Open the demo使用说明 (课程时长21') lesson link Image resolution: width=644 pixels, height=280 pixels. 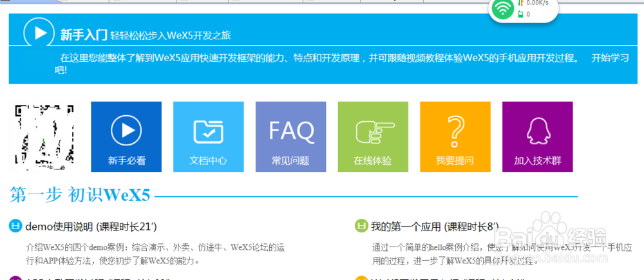coord(91,226)
